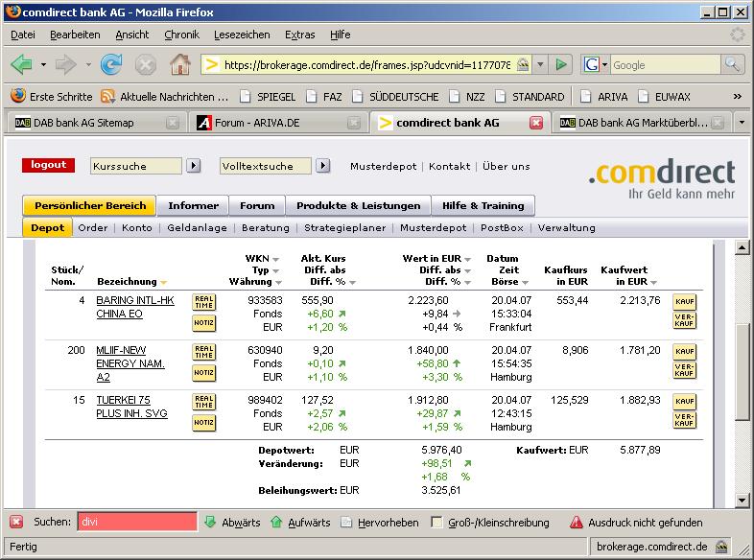The width and height of the screenshot is (754, 560).
Task: Close the find bar with red X
Action: (x=16, y=523)
